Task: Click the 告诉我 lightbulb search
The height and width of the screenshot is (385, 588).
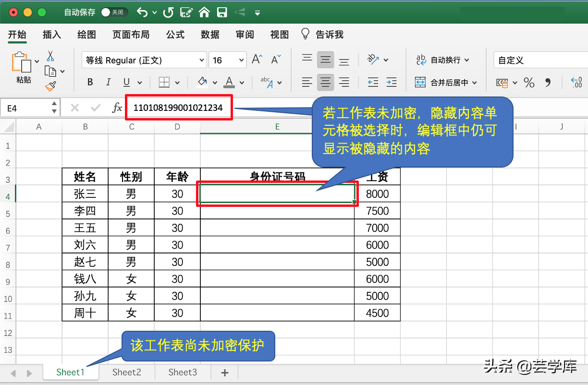Action: (322, 34)
